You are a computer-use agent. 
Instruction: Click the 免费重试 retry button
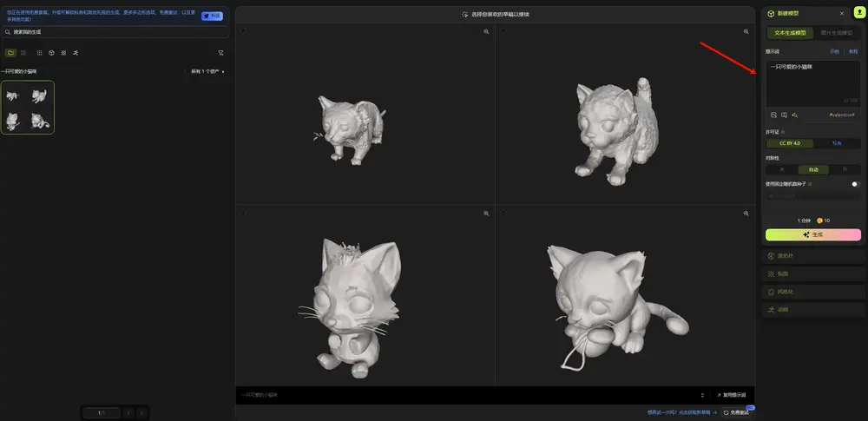click(x=738, y=412)
